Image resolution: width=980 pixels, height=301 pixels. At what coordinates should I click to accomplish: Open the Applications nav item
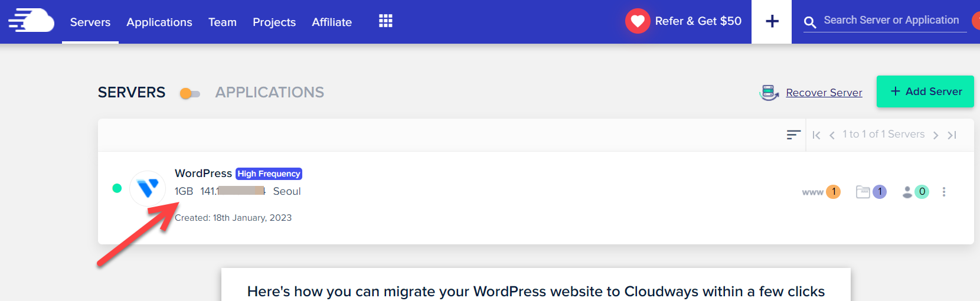click(x=159, y=22)
